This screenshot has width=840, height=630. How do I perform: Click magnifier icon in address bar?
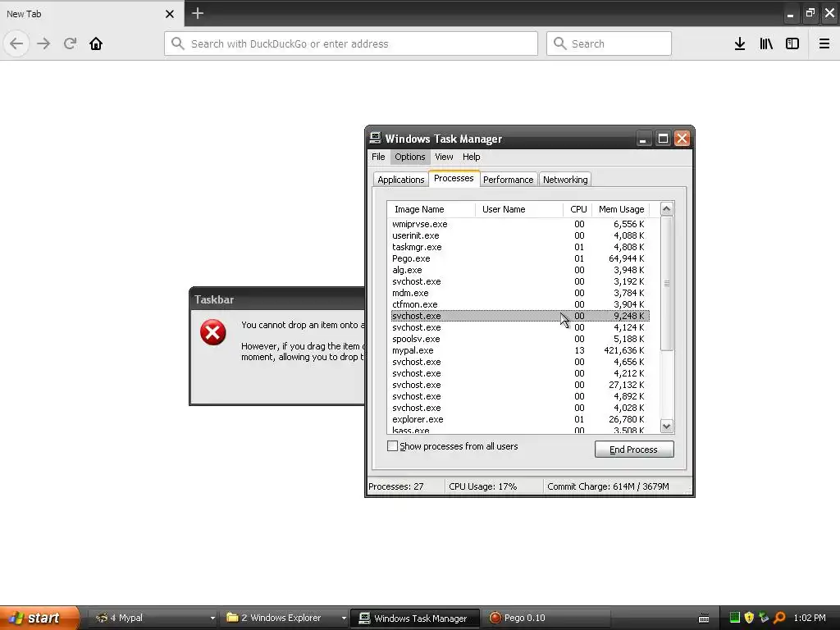click(x=178, y=43)
